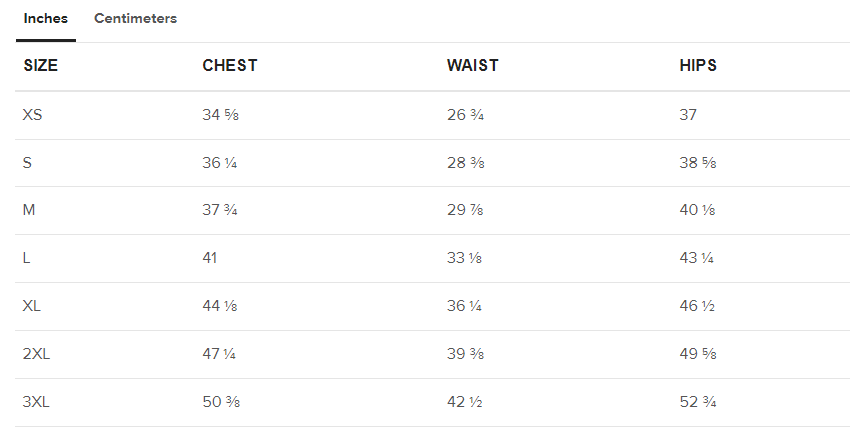Click the 2XL chest value 47 ¼
850x440 pixels.
[x=219, y=354]
